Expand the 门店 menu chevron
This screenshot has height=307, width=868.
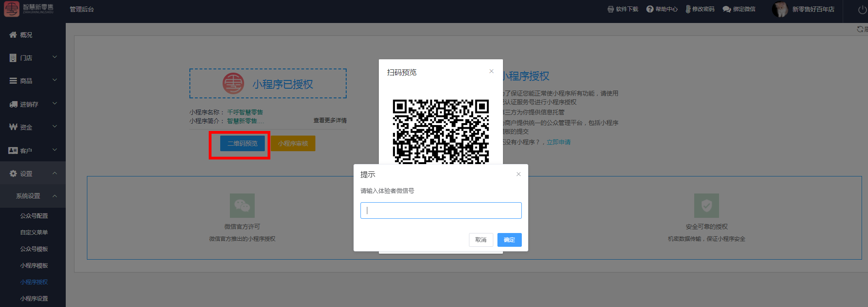(55, 57)
